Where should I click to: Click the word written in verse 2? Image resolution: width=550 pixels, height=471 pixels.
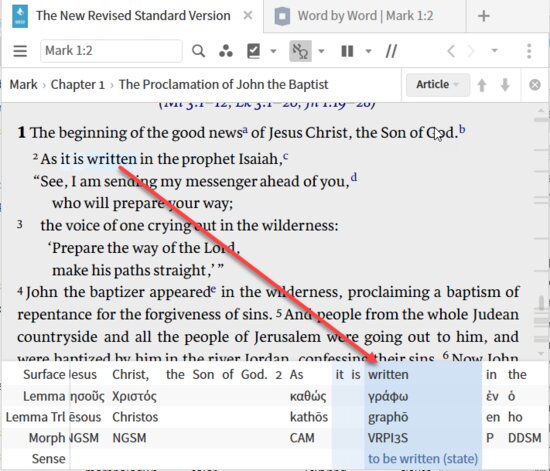[112, 159]
